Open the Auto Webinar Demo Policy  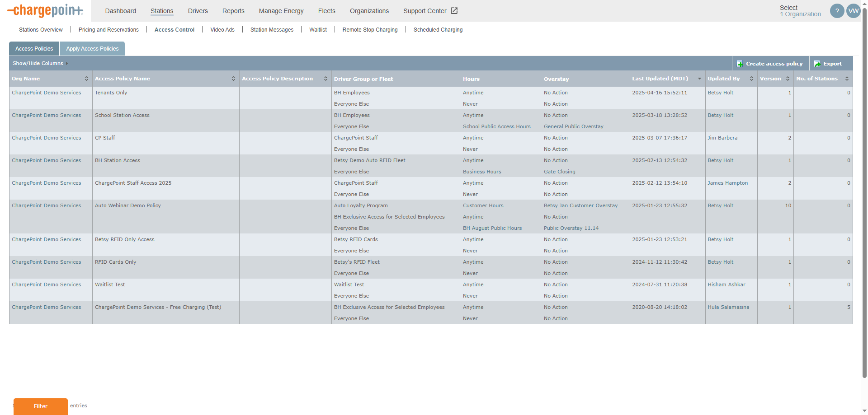(128, 205)
